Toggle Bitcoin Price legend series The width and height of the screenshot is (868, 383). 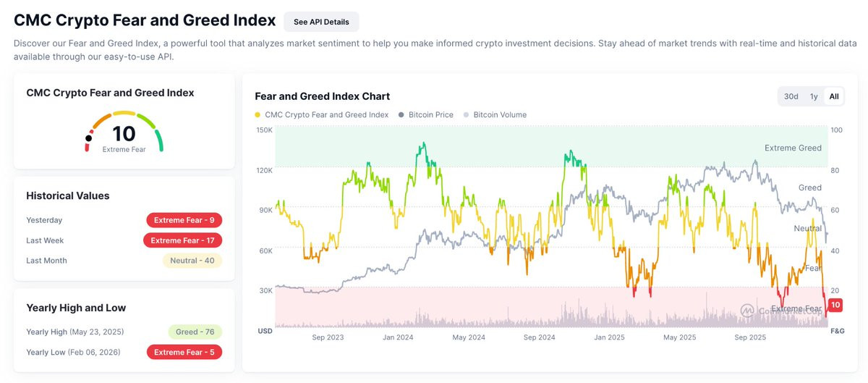point(426,114)
